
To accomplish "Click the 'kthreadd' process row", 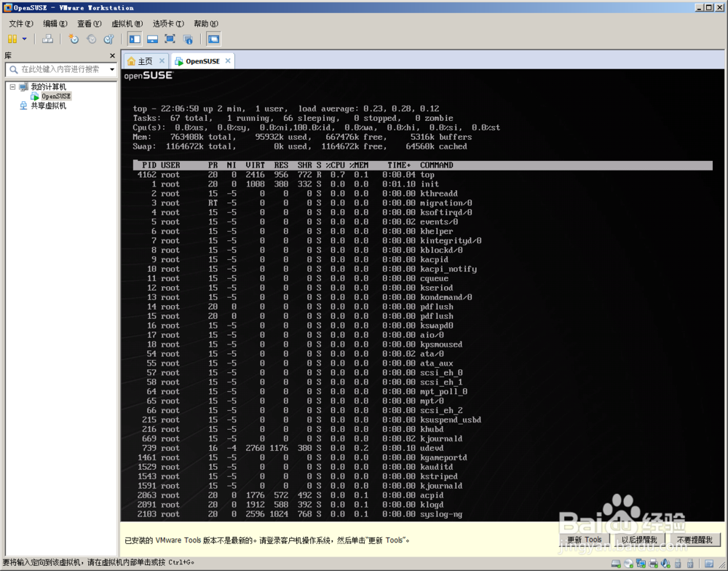I will [x=297, y=194].
